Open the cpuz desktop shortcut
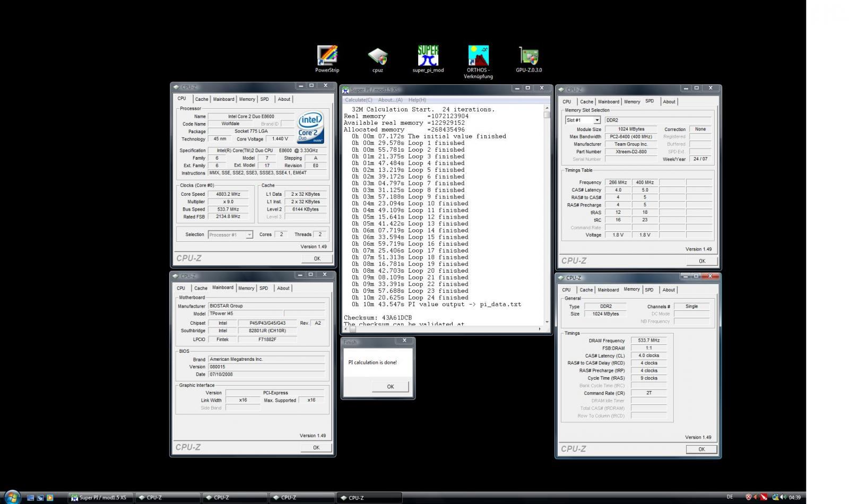This screenshot has width=849, height=504. coord(378,56)
